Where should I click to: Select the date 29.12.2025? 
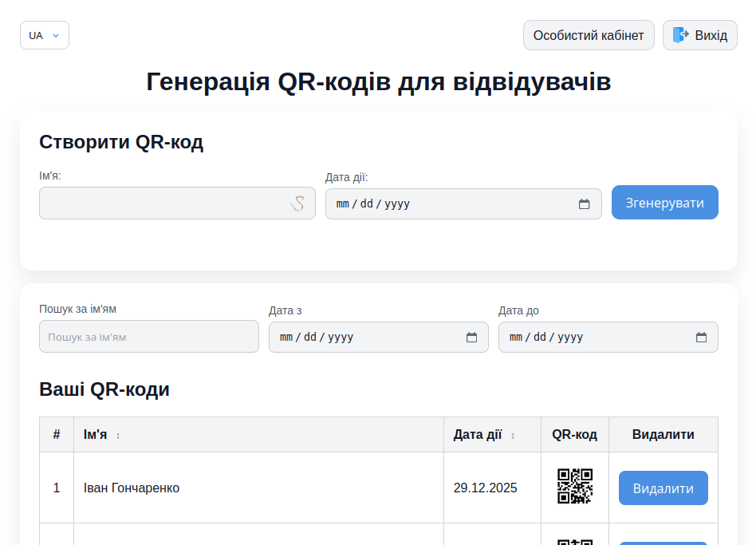tap(485, 488)
